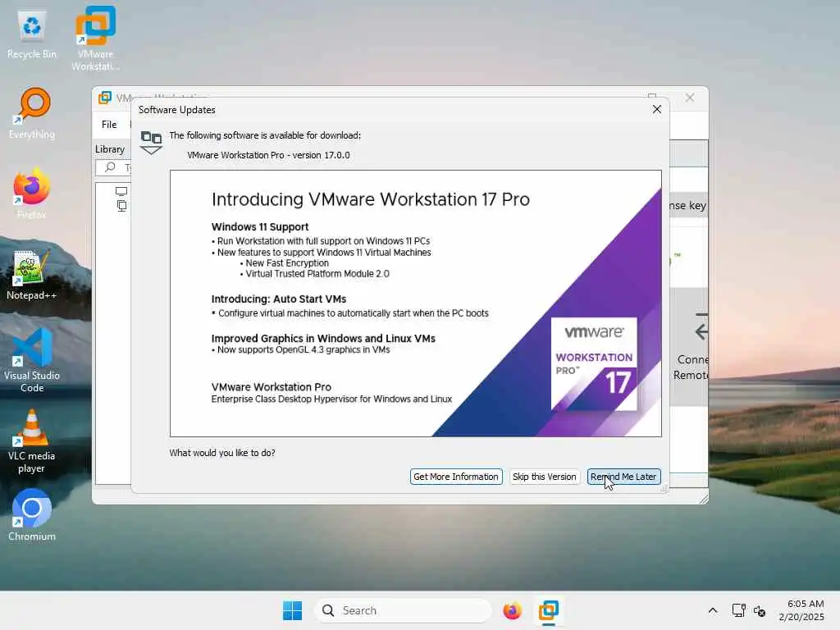Click the VMware Workstation taskbar icon
This screenshot has width=840, height=630.
tap(549, 610)
